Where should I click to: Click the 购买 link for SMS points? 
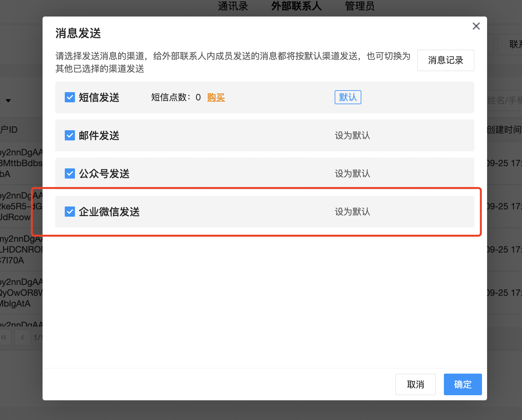[x=216, y=97]
